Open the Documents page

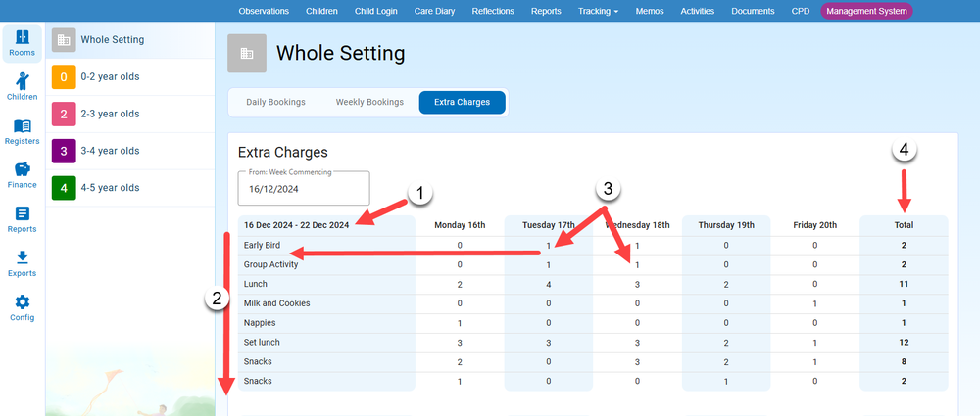753,11
